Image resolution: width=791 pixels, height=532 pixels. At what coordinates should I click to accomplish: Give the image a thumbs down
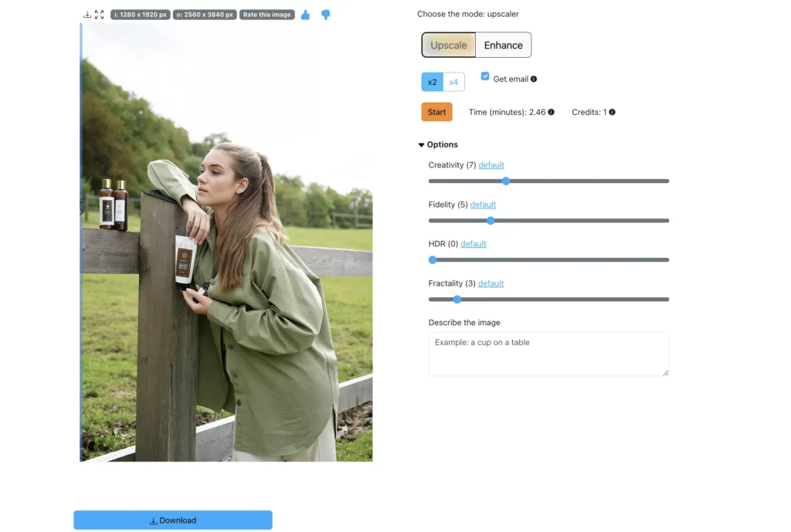325,15
